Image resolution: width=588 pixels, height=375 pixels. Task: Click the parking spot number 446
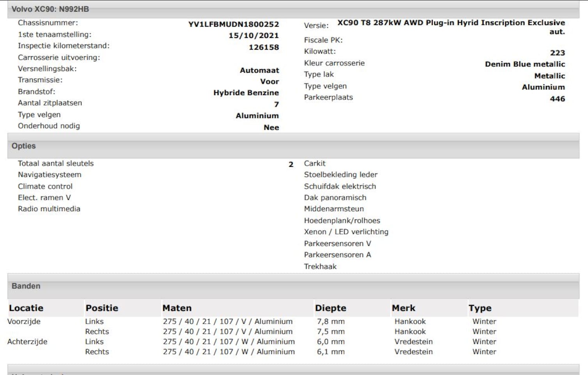(557, 99)
